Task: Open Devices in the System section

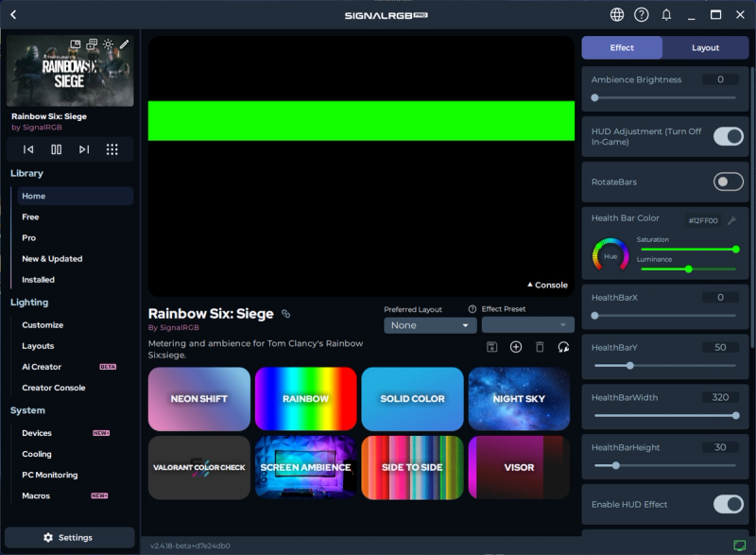Action: click(x=37, y=433)
